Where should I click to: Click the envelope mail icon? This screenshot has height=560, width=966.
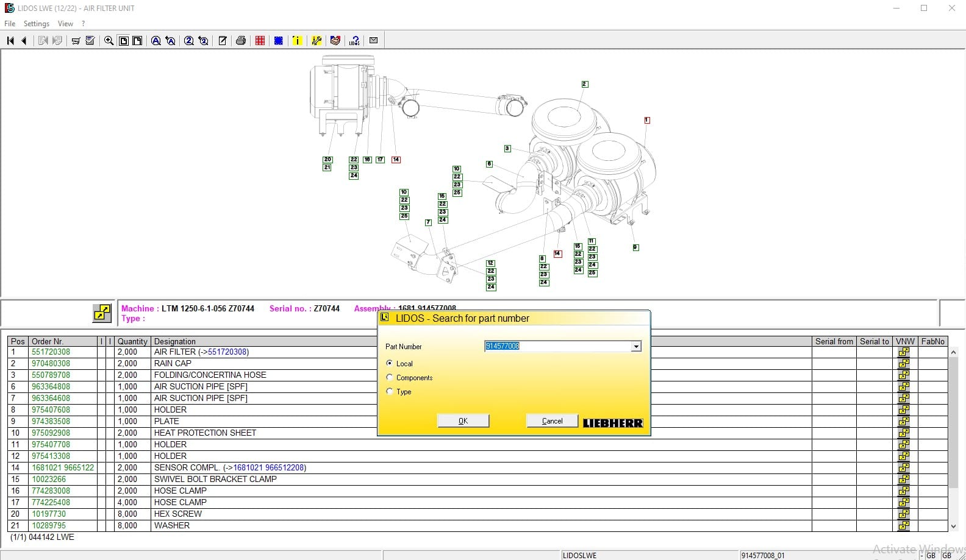[374, 40]
